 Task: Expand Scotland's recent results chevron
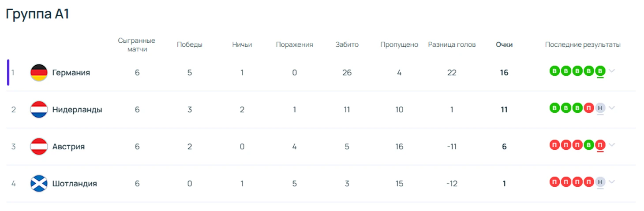(x=612, y=182)
